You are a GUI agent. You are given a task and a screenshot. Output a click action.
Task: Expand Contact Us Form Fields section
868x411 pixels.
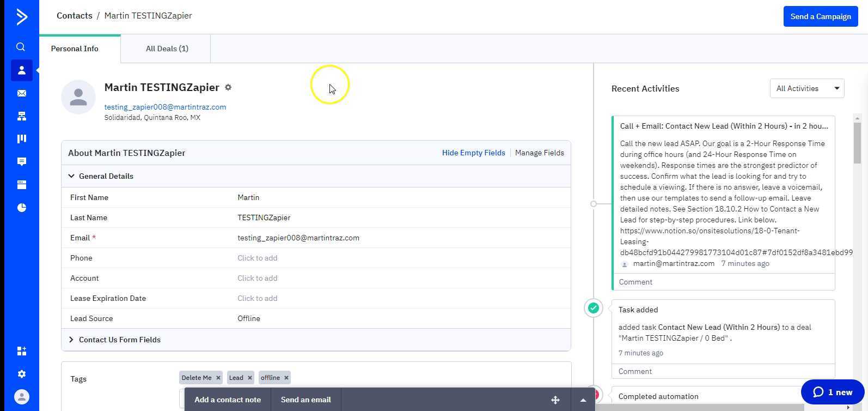(x=71, y=340)
